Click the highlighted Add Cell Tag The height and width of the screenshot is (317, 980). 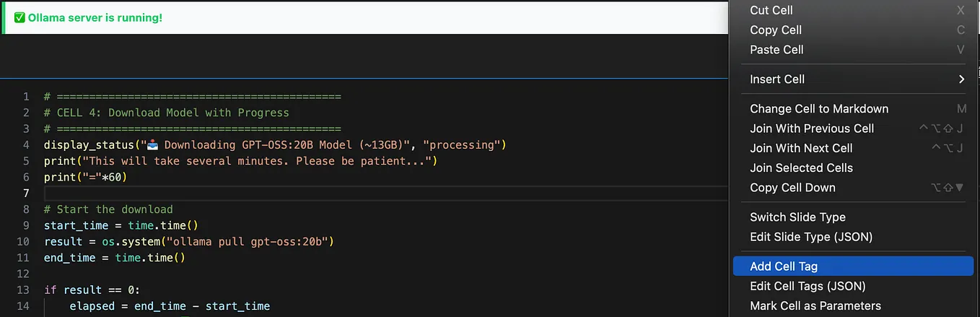pyautogui.click(x=854, y=266)
